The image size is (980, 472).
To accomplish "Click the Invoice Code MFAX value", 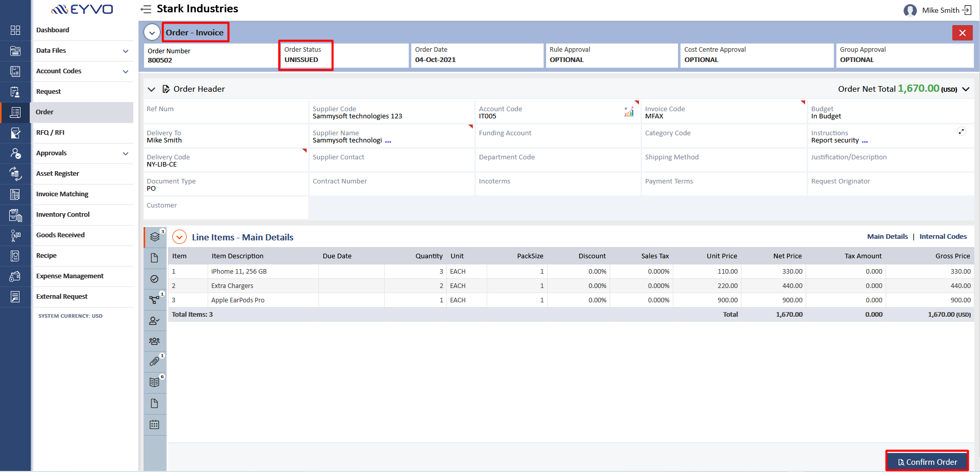I will point(654,116).
